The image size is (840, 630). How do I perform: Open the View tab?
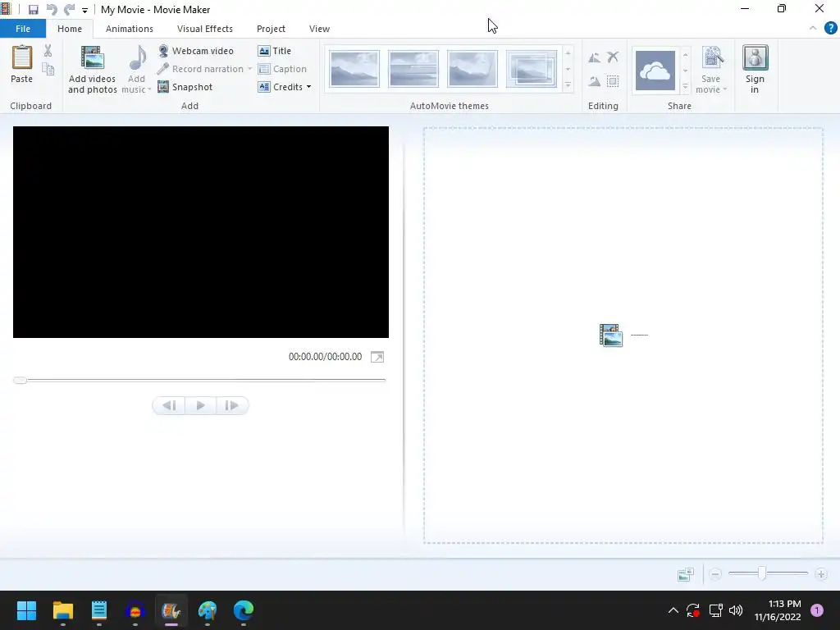coord(319,29)
